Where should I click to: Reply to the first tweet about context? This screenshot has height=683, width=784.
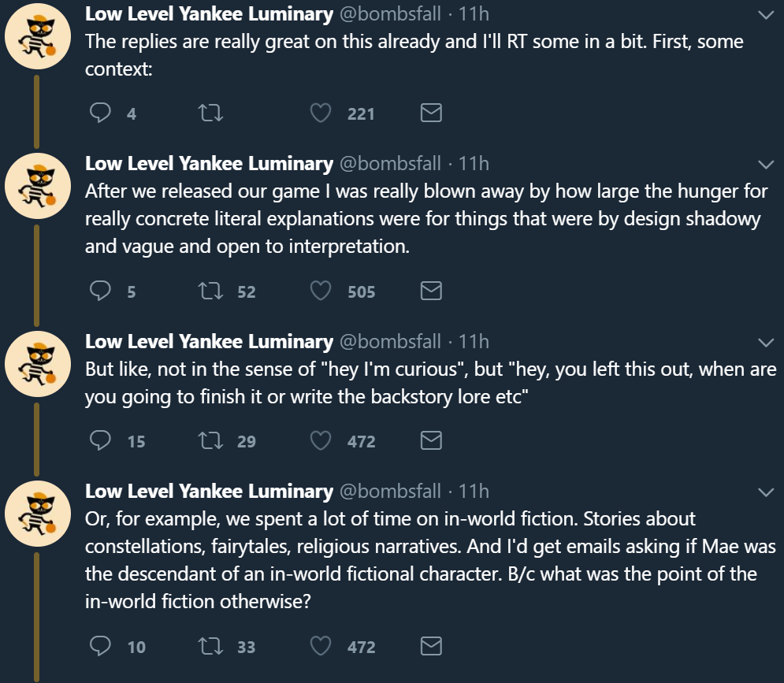[100, 113]
